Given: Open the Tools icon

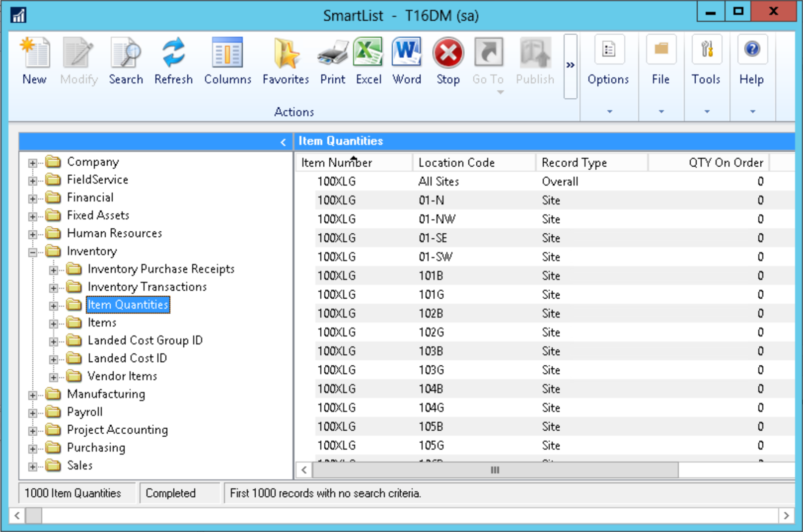Looking at the screenshot, I should 707,49.
